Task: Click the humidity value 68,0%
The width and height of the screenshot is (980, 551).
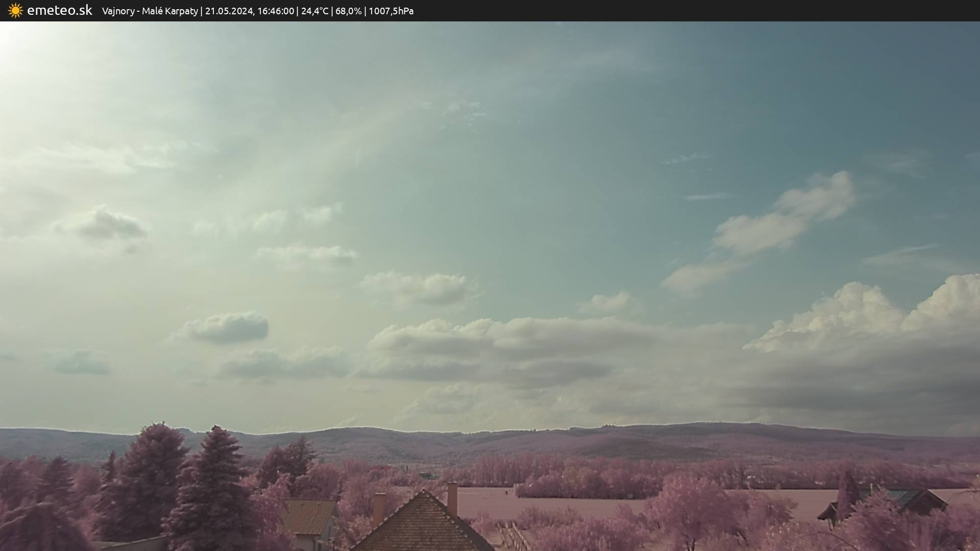Action: [348, 11]
